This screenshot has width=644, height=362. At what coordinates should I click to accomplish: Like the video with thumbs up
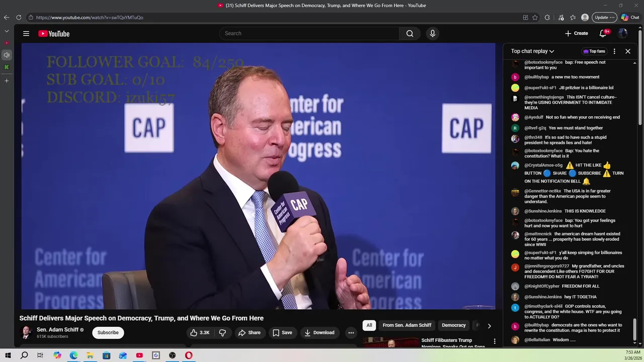click(x=200, y=333)
